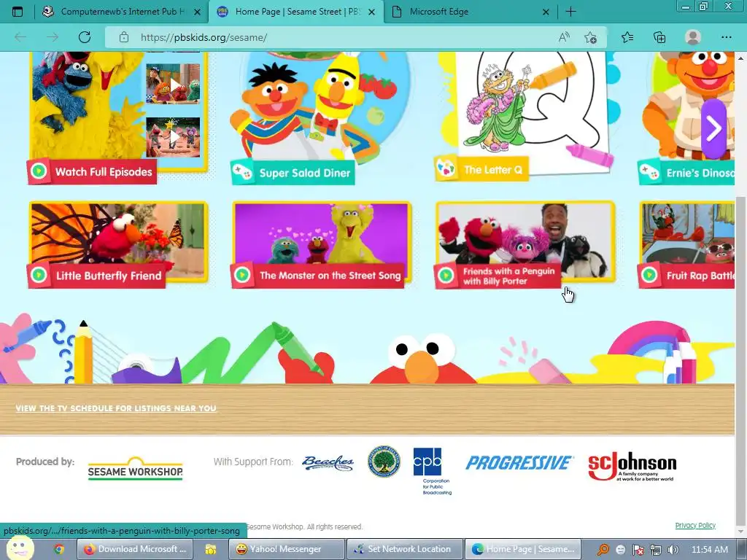This screenshot has width=747, height=560.
Task: Switch to the Microsoft Edge tab
Action: coord(469,12)
